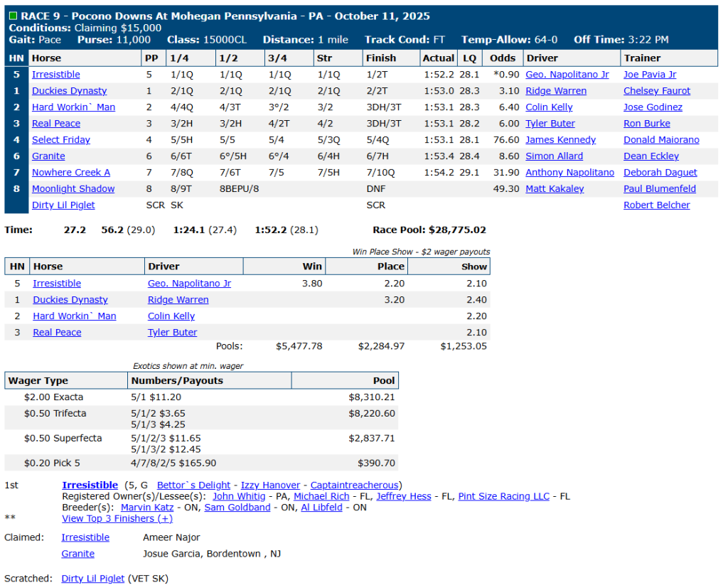Click trainer Deborah Daguet link
Viewport: 728px width, 585px height.
click(660, 173)
